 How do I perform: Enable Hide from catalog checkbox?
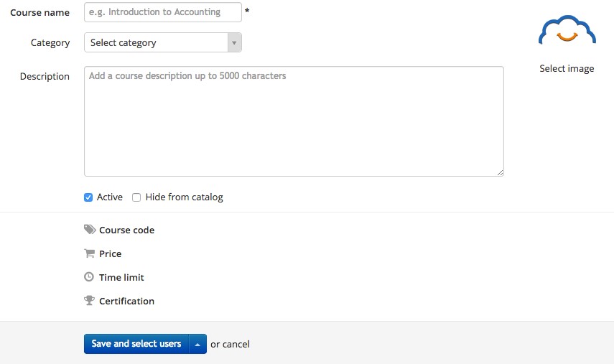136,197
